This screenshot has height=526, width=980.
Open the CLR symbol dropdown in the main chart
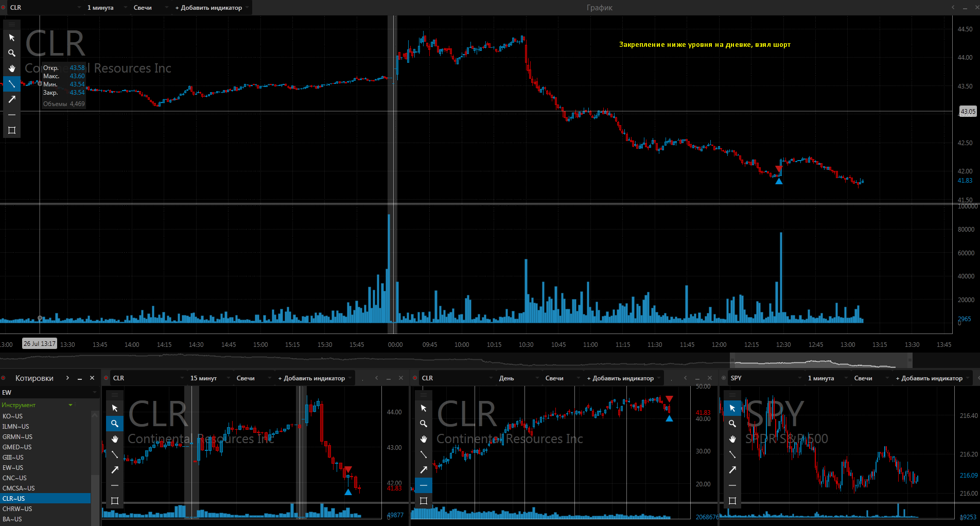45,8
